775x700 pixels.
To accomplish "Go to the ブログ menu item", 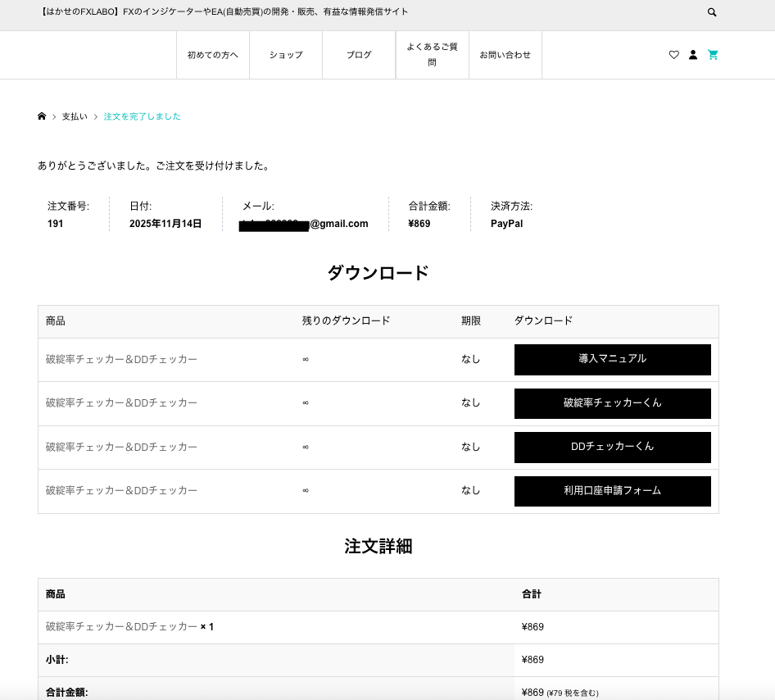I will (x=359, y=55).
